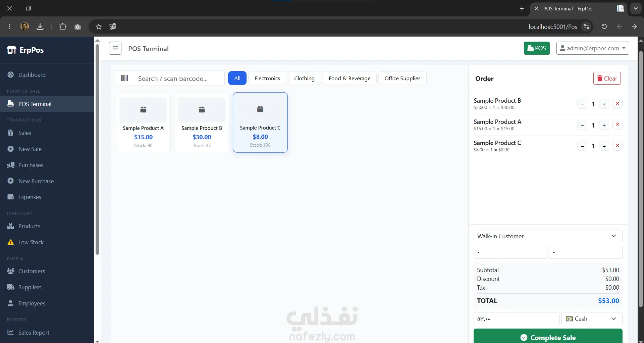
Task: Click the sidebar vertical scrollbar
Action: coord(97,149)
